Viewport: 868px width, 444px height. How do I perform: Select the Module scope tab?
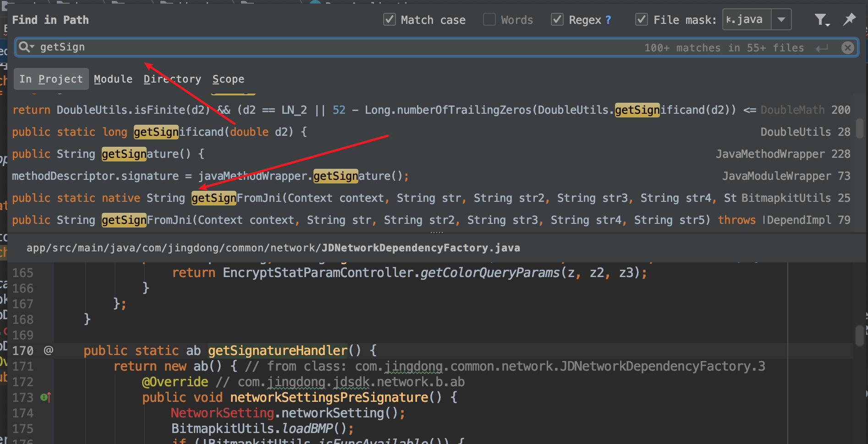click(113, 79)
